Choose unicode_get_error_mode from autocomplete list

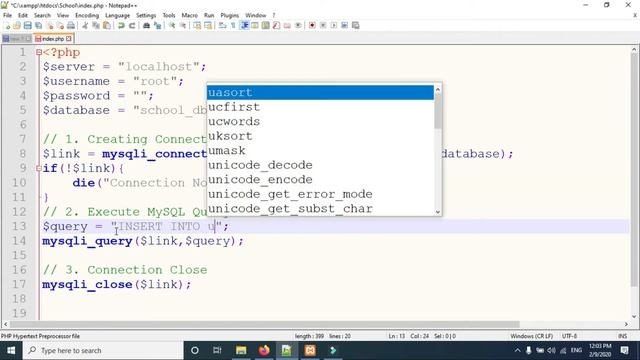[320, 194]
